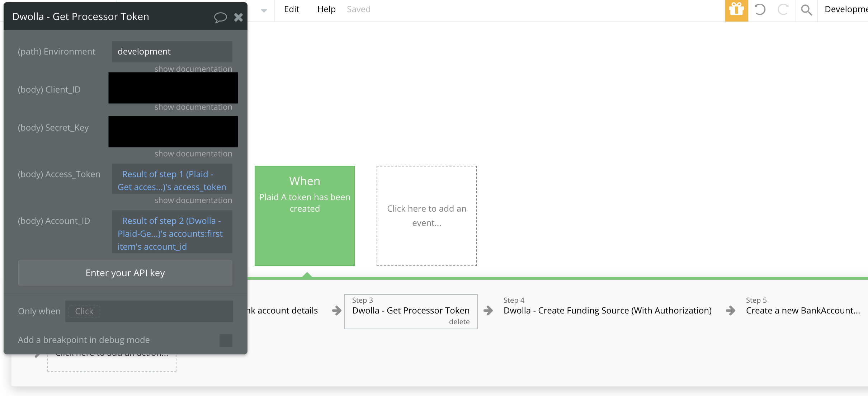Delete Step 3 action

tap(459, 322)
